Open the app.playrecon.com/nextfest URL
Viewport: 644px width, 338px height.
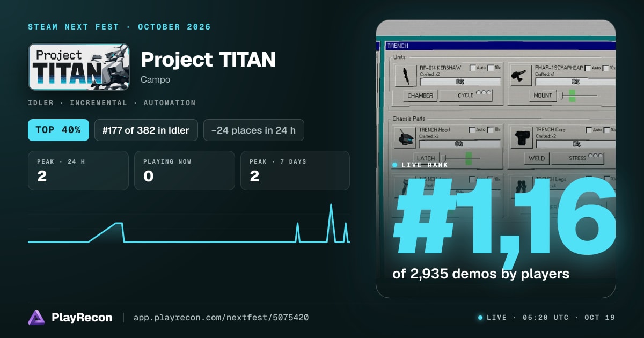point(221,318)
